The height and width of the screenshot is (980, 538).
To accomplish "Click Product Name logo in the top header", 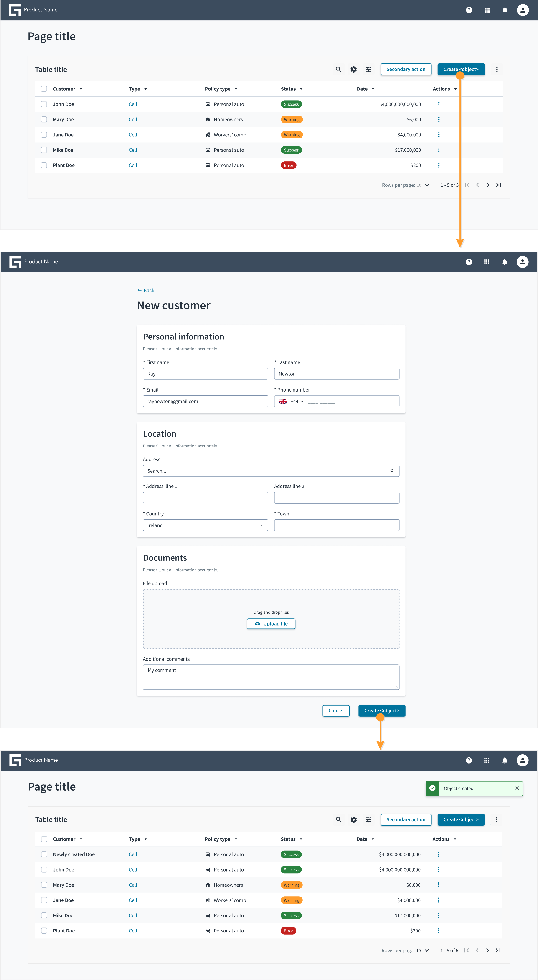I will pyautogui.click(x=33, y=10).
